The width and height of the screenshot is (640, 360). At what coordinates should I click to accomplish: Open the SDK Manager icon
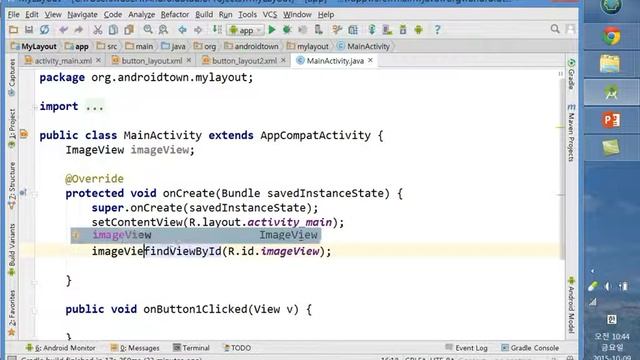[x=403, y=30]
